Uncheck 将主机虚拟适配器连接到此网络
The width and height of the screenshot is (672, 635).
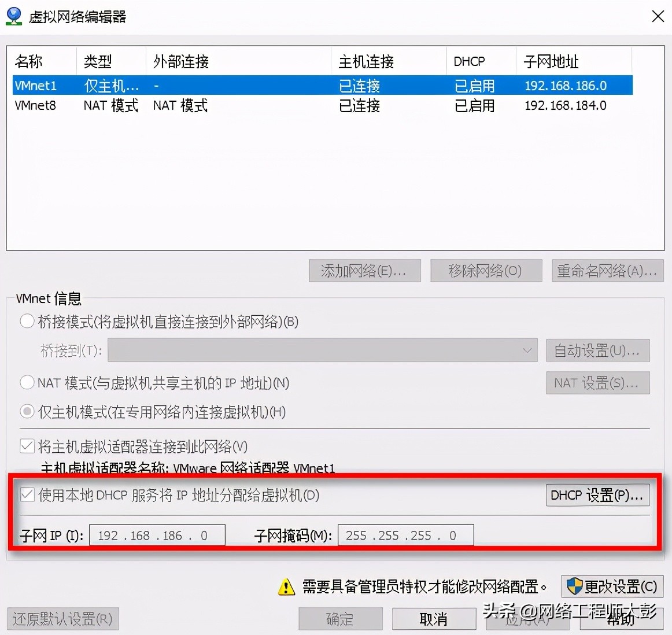pyautogui.click(x=27, y=446)
